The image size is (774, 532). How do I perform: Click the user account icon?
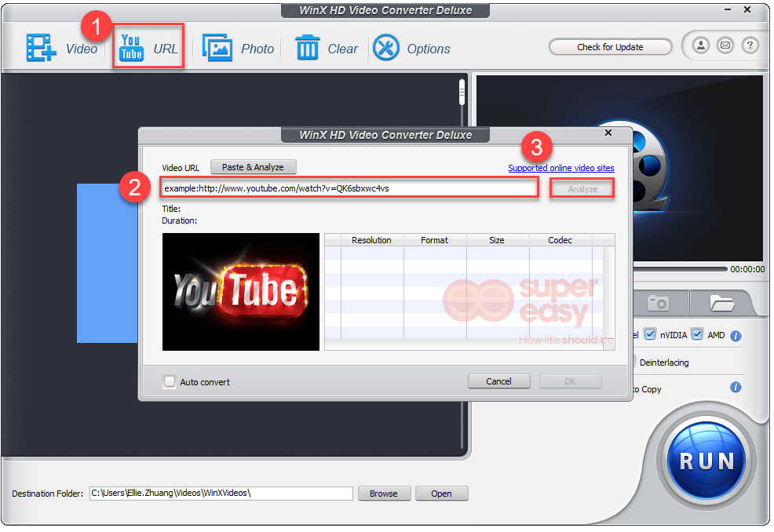[x=701, y=46]
